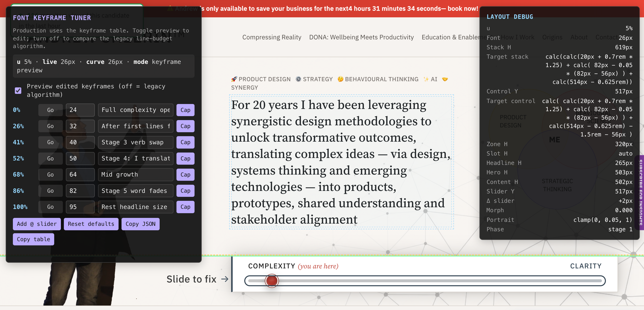Click the '100%' keyframe percentage label
The width and height of the screenshot is (644, 310).
pyautogui.click(x=20, y=207)
